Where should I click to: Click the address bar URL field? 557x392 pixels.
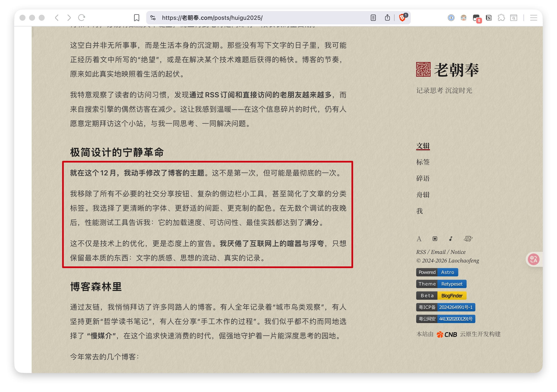(255, 18)
